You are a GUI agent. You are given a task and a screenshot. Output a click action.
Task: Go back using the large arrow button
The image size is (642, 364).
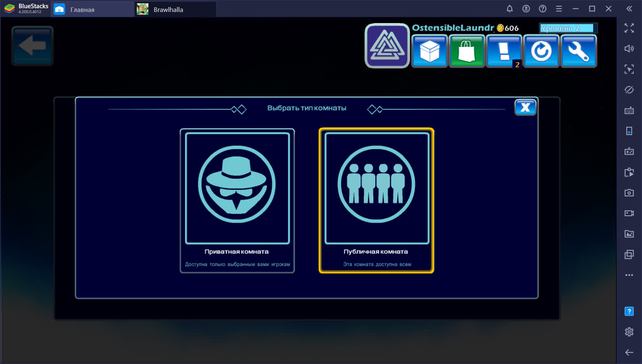[x=33, y=46]
